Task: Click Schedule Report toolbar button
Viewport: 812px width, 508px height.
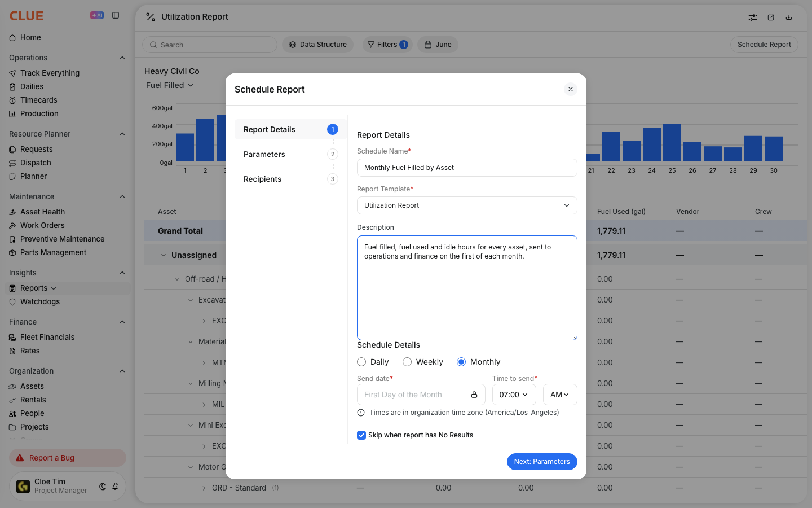Action: [x=764, y=45]
